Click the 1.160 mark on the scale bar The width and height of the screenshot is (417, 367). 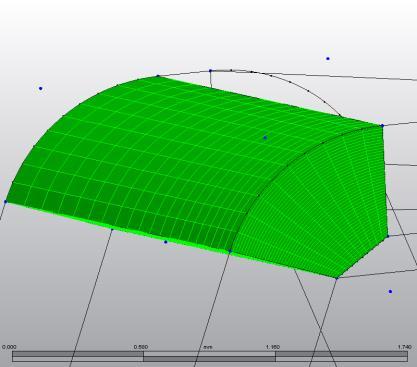273,347
